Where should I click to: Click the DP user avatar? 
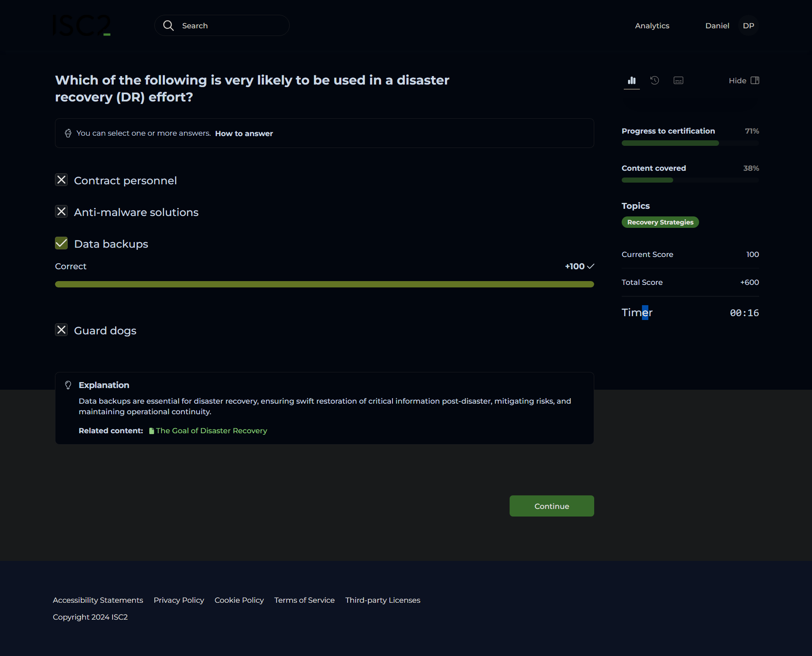click(x=748, y=25)
